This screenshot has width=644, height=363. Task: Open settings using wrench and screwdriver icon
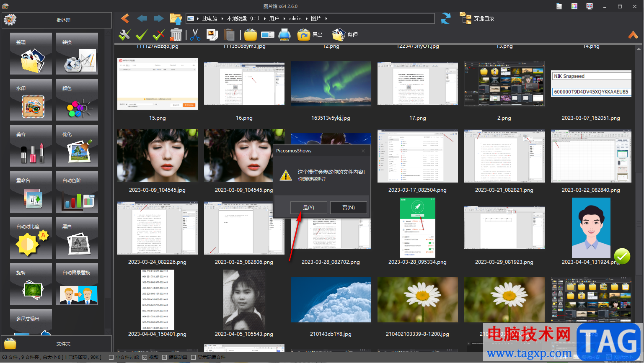[x=124, y=35]
